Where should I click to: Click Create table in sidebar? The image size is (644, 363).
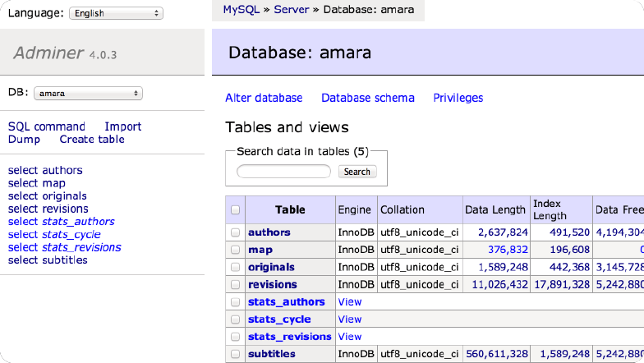(92, 140)
